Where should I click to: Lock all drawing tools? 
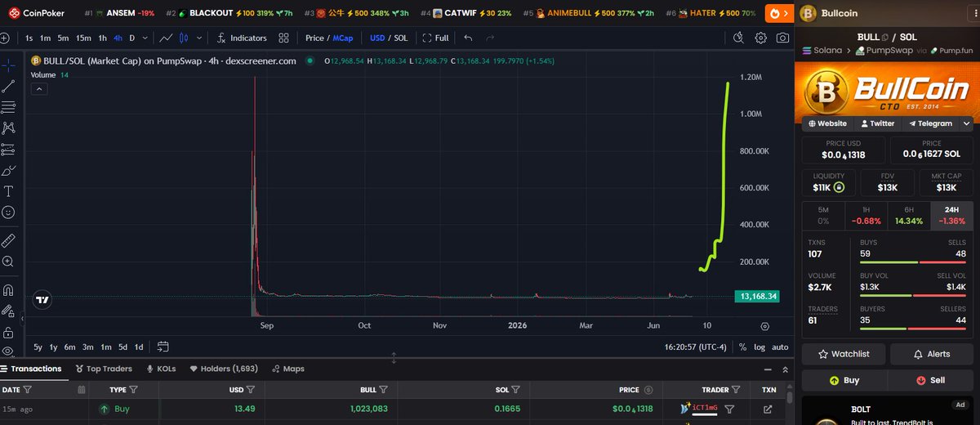point(9,332)
